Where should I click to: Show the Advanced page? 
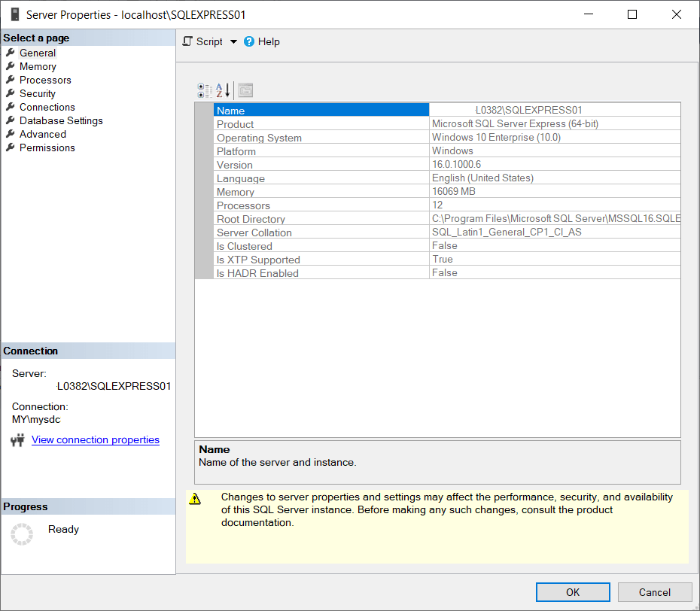pyautogui.click(x=43, y=134)
